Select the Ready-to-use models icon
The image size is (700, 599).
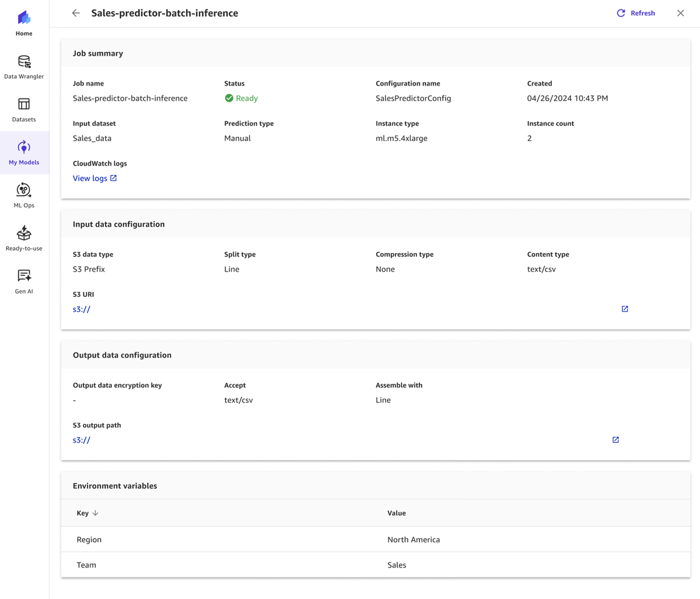click(23, 236)
